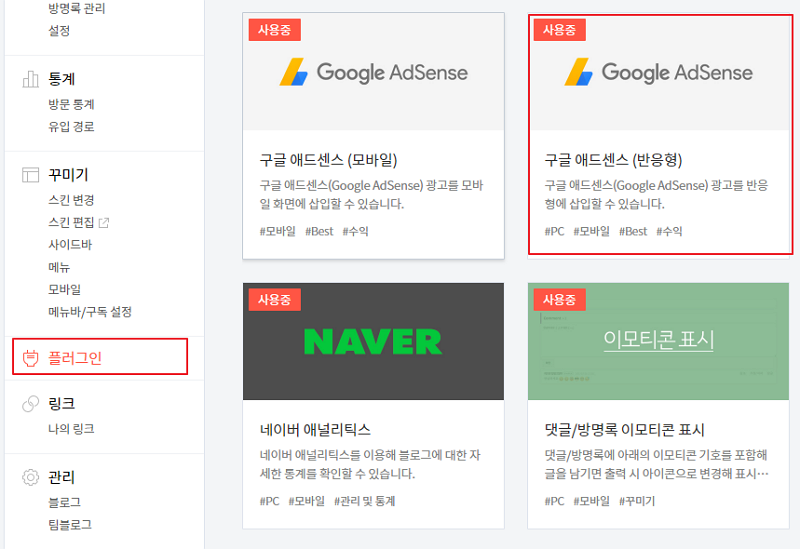Click Google AdSense logo in 모바일 card

click(373, 72)
